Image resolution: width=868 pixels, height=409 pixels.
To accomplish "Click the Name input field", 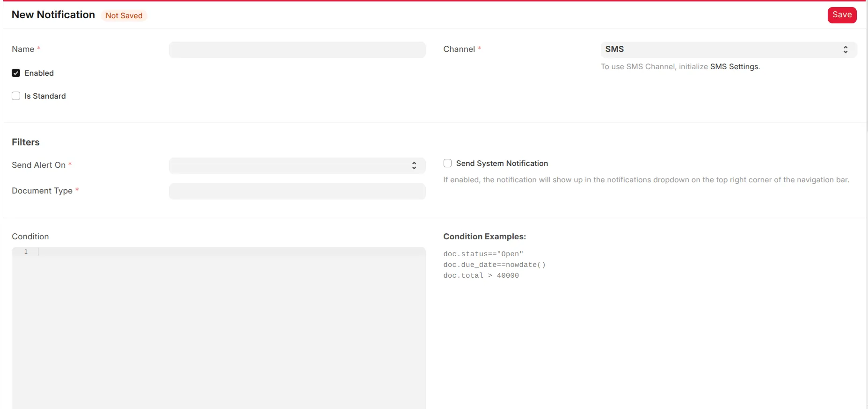I will click(297, 50).
